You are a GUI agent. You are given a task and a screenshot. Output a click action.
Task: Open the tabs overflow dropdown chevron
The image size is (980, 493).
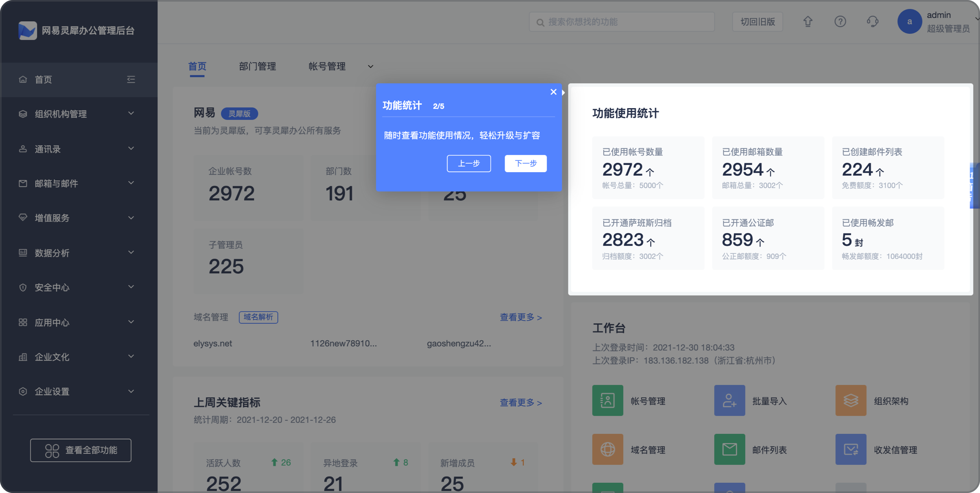(x=370, y=67)
